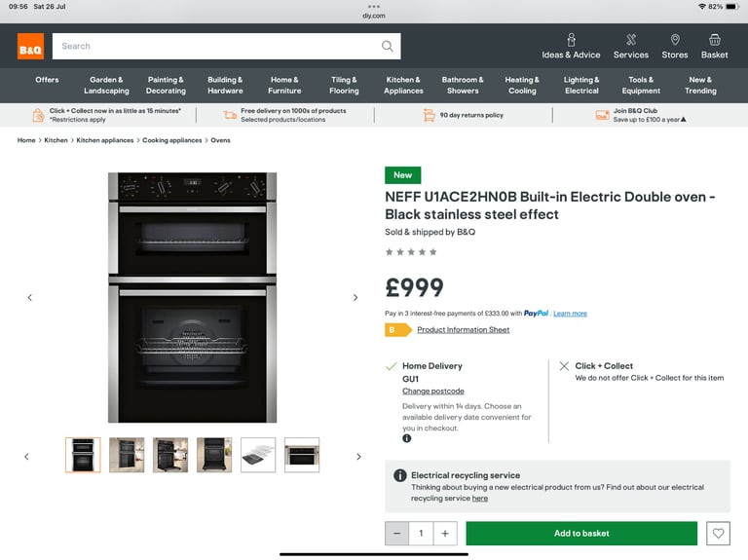748x560 pixels.
Task: Open Tools & Equipment menu
Action: pyautogui.click(x=641, y=85)
